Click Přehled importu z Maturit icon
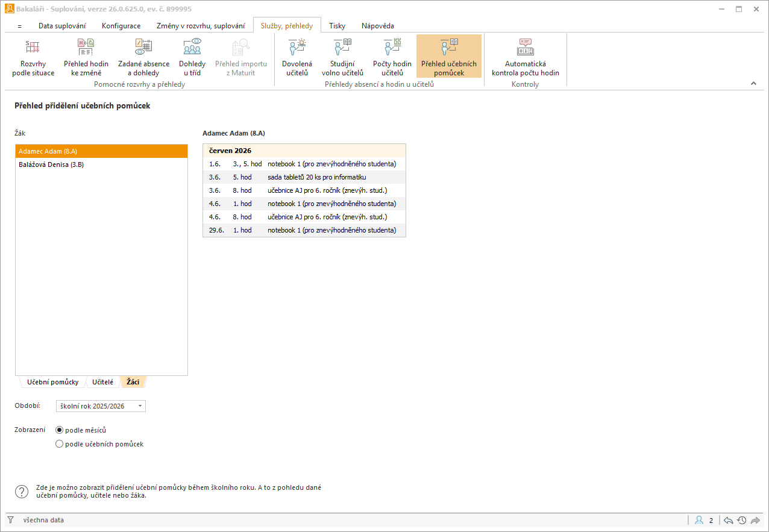Image resolution: width=769 pixels, height=532 pixels. click(241, 46)
